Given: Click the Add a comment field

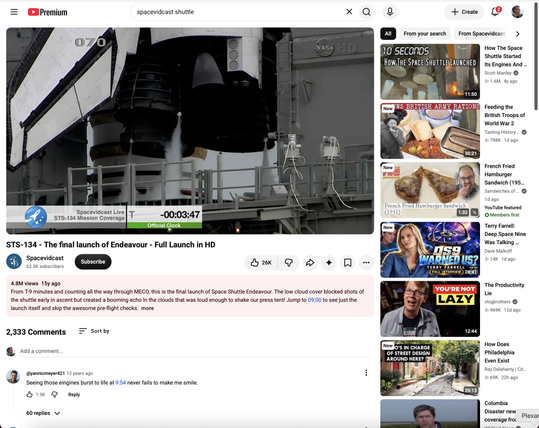Looking at the screenshot, I should click(194, 351).
